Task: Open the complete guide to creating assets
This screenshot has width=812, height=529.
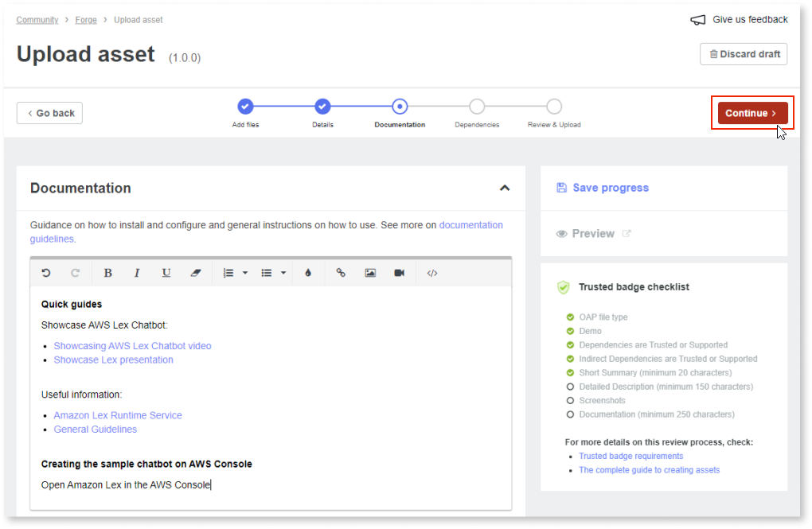Action: coord(650,470)
